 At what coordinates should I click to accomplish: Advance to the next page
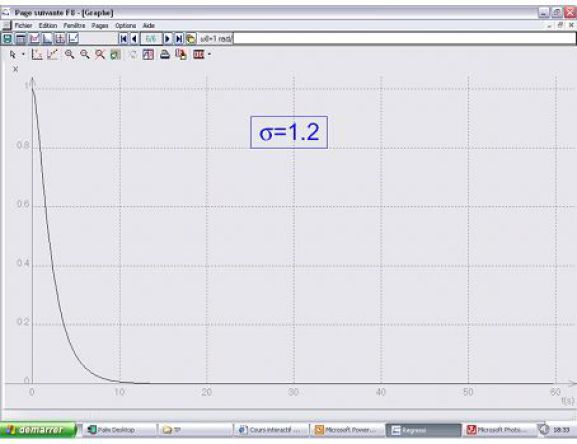[x=167, y=39]
